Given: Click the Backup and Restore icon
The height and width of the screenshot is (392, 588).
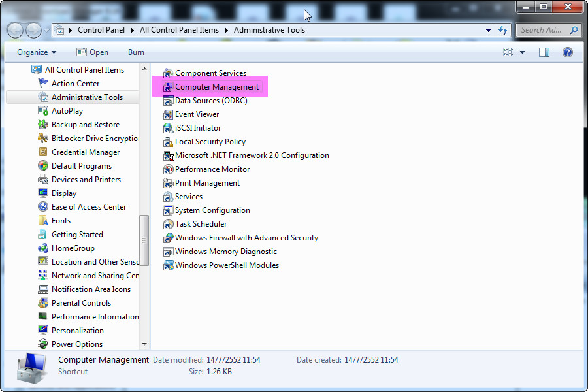Looking at the screenshot, I should click(43, 124).
